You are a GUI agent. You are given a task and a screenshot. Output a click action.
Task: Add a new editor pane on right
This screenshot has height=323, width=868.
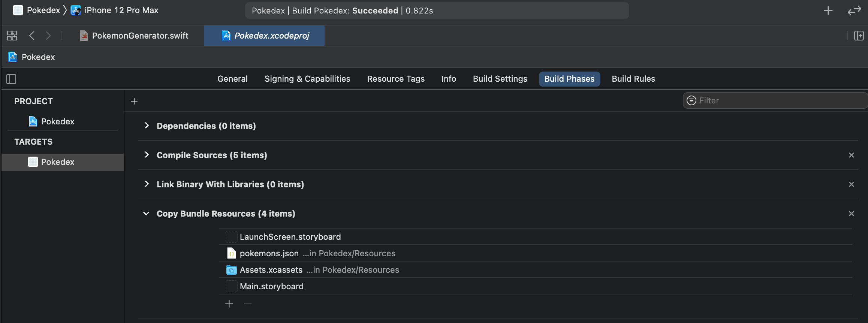[859, 36]
